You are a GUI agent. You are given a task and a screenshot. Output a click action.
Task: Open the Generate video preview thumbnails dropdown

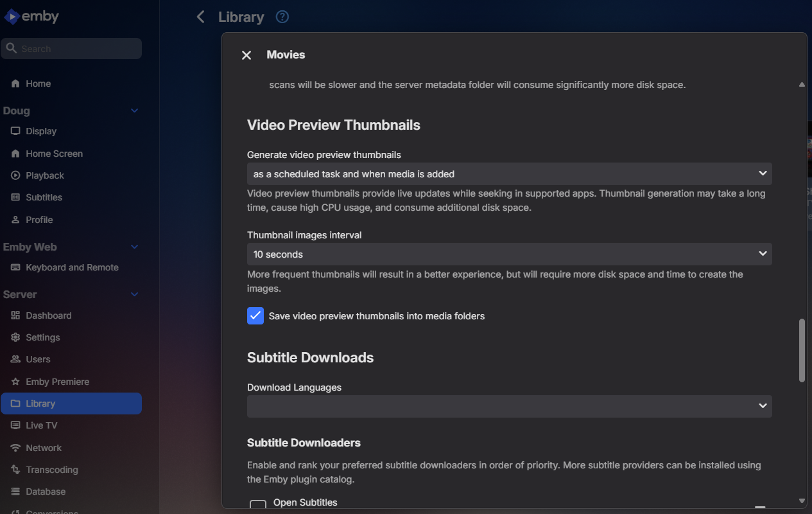tap(510, 174)
